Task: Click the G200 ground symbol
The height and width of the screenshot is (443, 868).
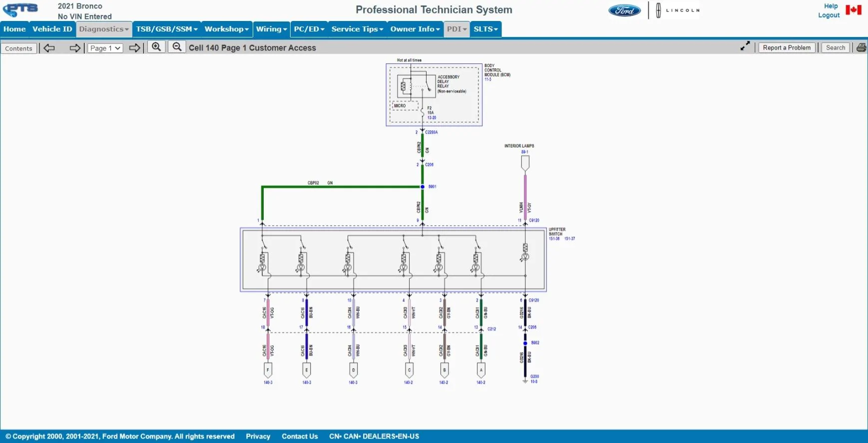Action: [x=525, y=381]
